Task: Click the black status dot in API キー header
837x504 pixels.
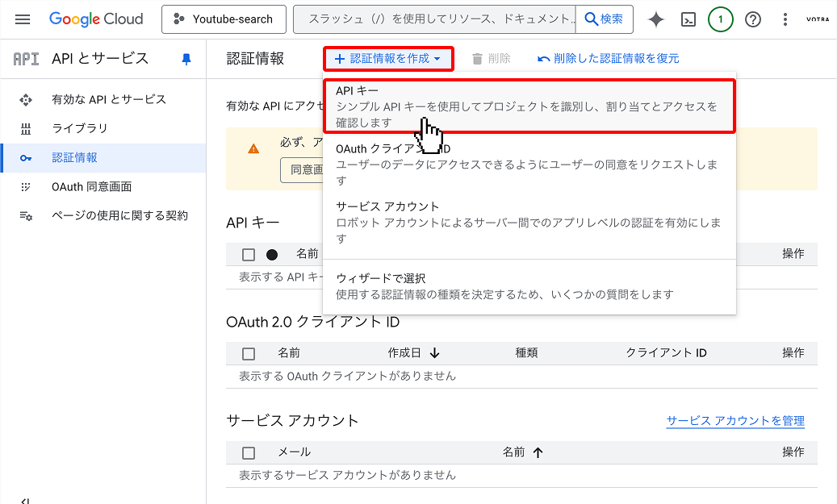Action: point(272,254)
